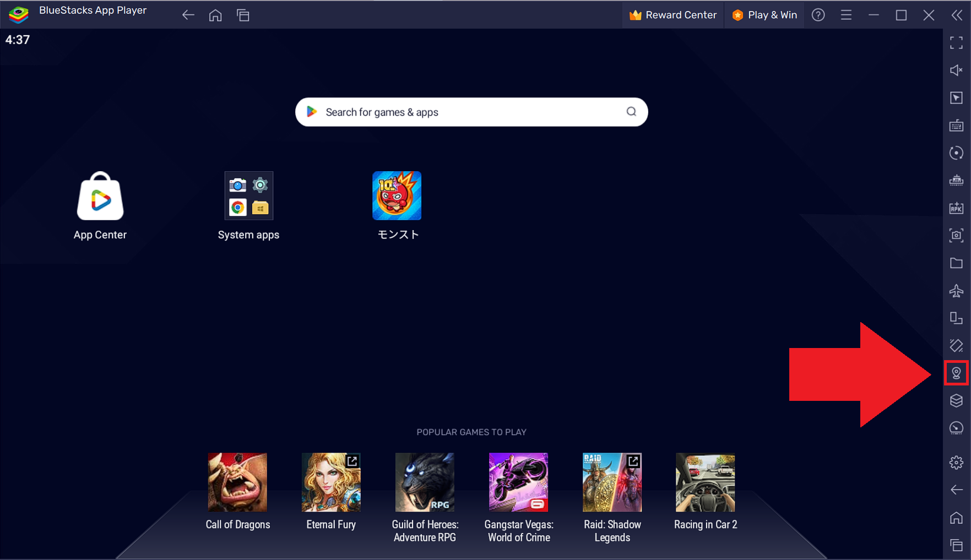Open the media folder icon in sidebar
971x560 pixels.
click(x=957, y=263)
